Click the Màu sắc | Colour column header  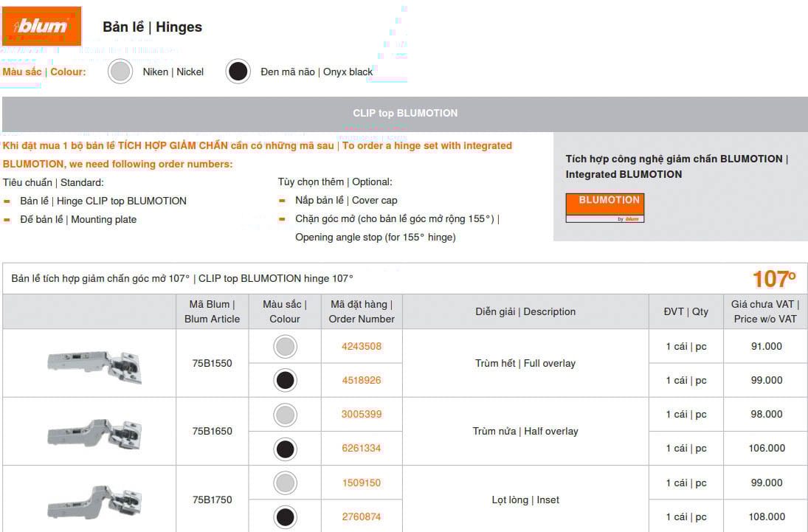click(285, 312)
